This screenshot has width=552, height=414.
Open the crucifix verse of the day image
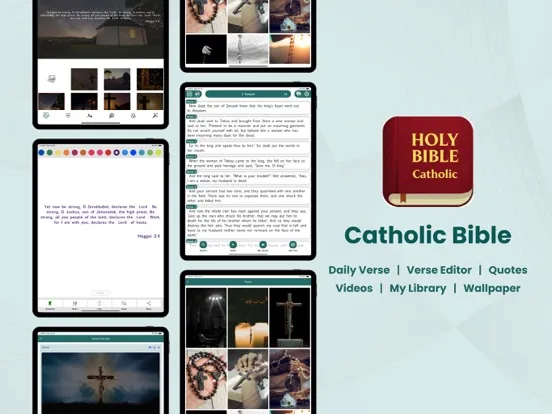click(x=101, y=383)
